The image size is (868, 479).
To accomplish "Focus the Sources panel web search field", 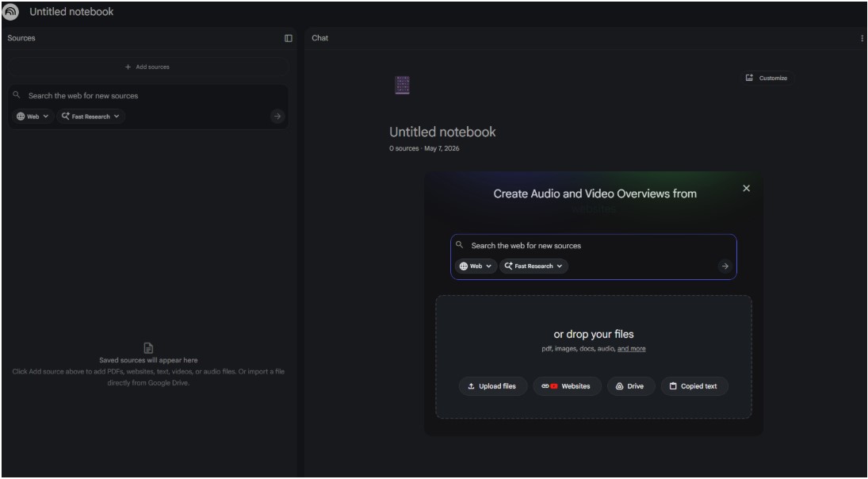I will [x=150, y=96].
